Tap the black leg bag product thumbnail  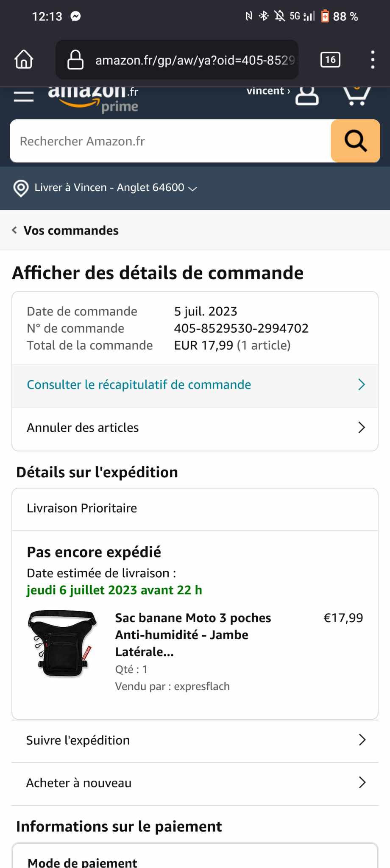[x=62, y=643]
